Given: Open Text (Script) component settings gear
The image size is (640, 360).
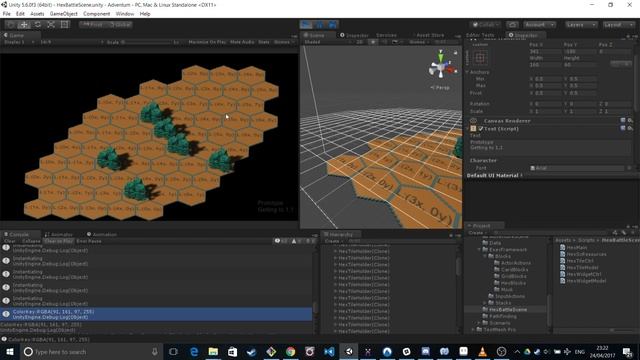Looking at the screenshot, I should click(630, 129).
